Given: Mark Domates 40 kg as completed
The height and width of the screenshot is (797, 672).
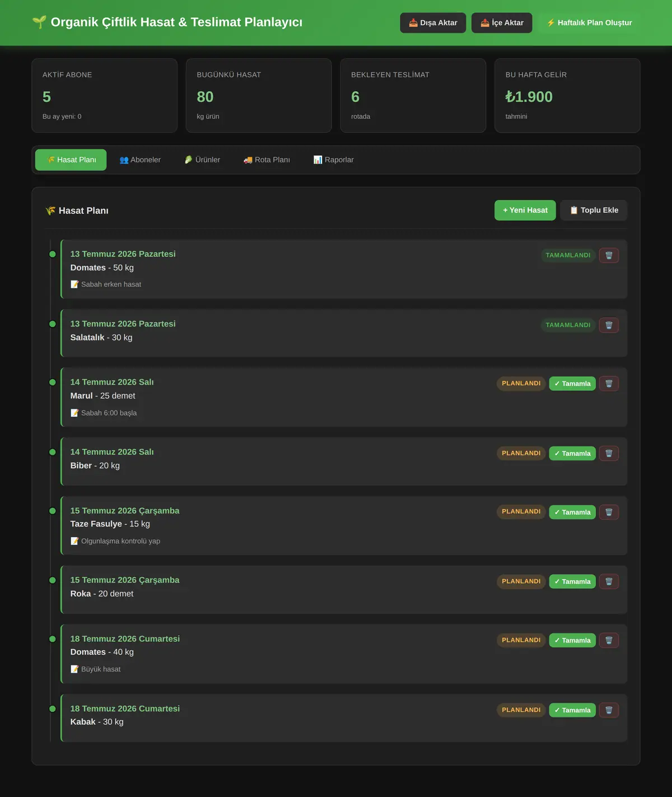Looking at the screenshot, I should [x=572, y=640].
